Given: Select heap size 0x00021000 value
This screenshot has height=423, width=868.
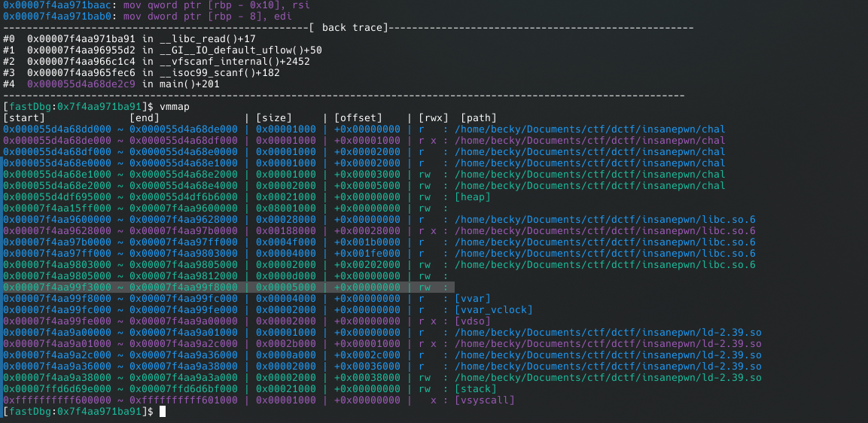Looking at the screenshot, I should [285, 196].
